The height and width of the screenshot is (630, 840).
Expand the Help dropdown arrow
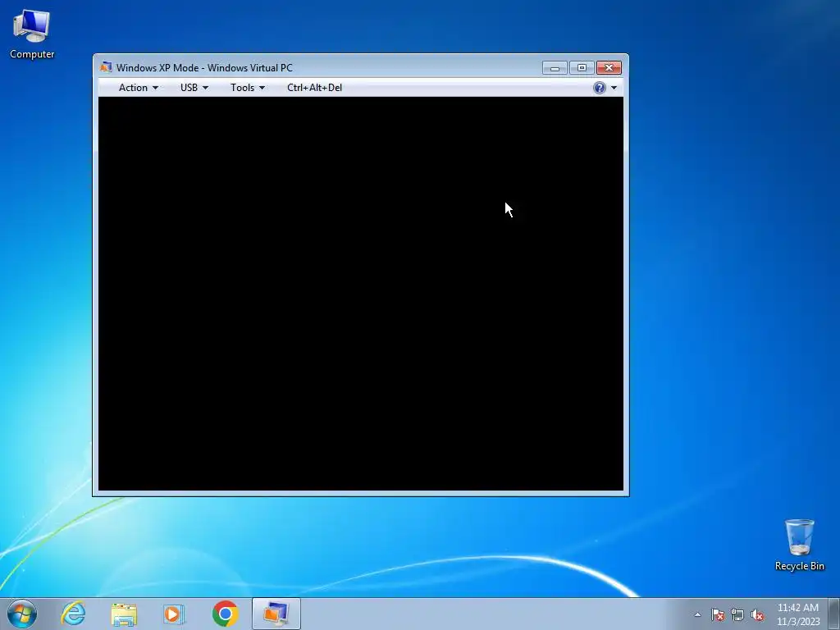point(614,87)
